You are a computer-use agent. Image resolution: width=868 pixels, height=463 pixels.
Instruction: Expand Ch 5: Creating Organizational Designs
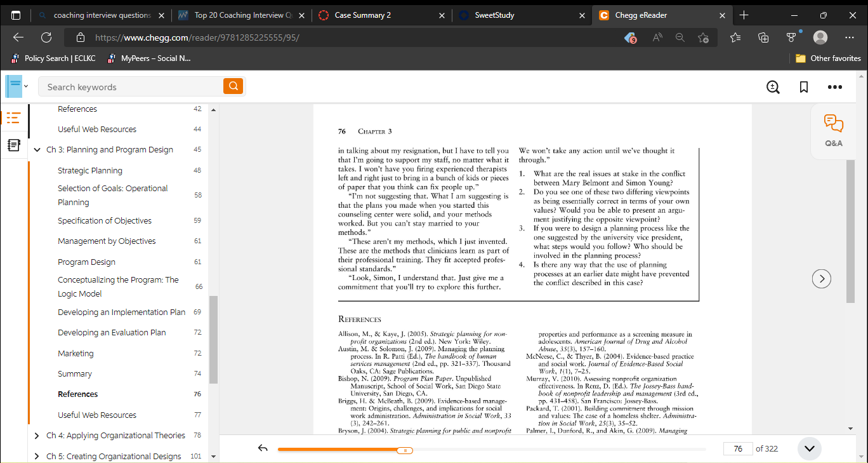[x=37, y=456]
